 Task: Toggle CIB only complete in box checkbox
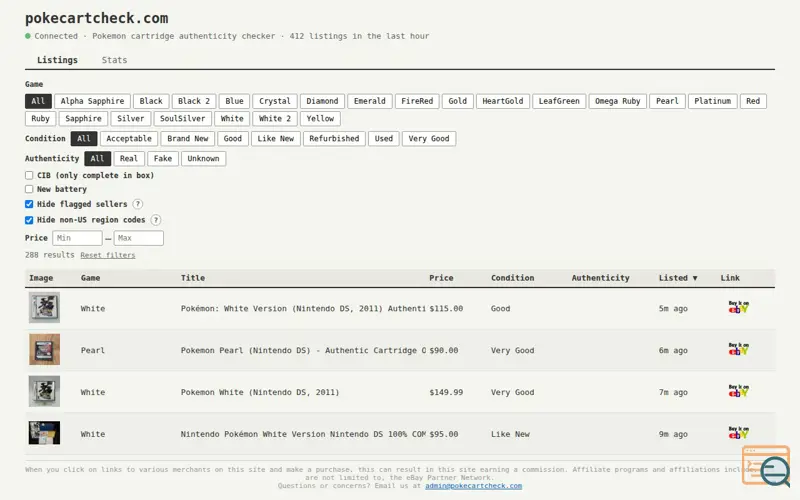coord(29,176)
